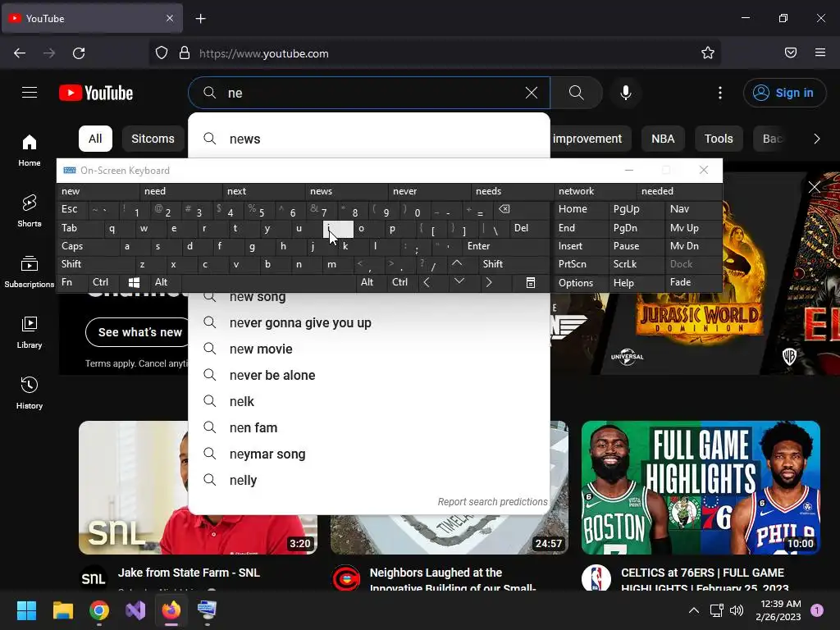
Task: Click the YouTube browser tab
Action: [x=92, y=19]
